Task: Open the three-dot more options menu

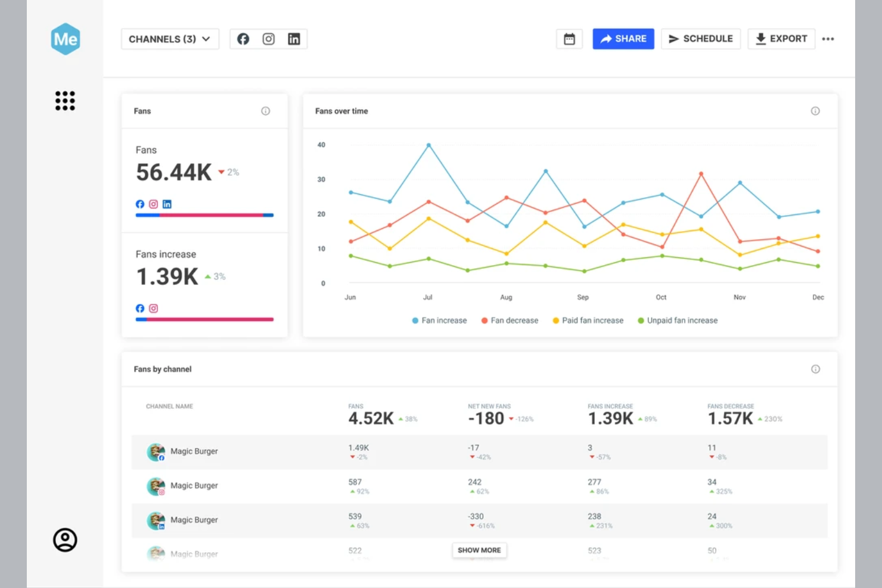Action: [828, 39]
